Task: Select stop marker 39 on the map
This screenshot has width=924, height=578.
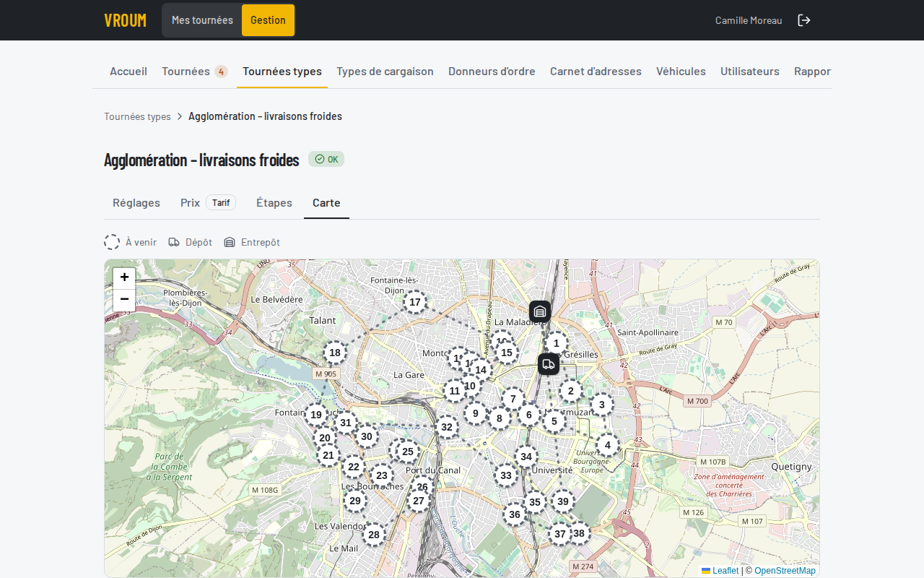Action: coord(563,501)
